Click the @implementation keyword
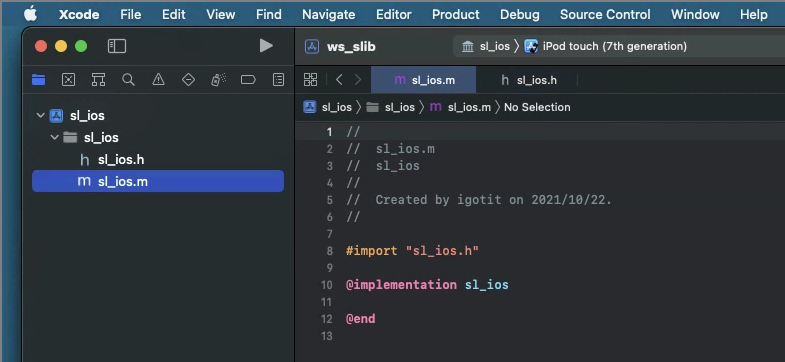 [x=401, y=285]
